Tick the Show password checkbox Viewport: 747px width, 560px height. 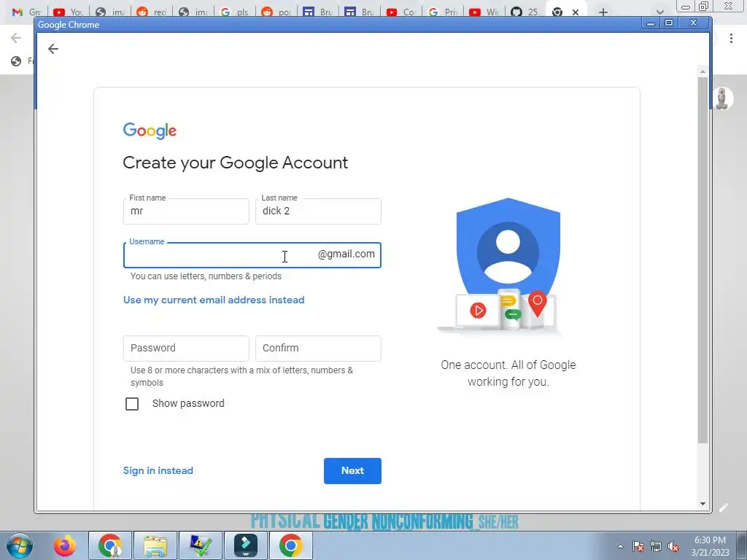tap(132, 404)
